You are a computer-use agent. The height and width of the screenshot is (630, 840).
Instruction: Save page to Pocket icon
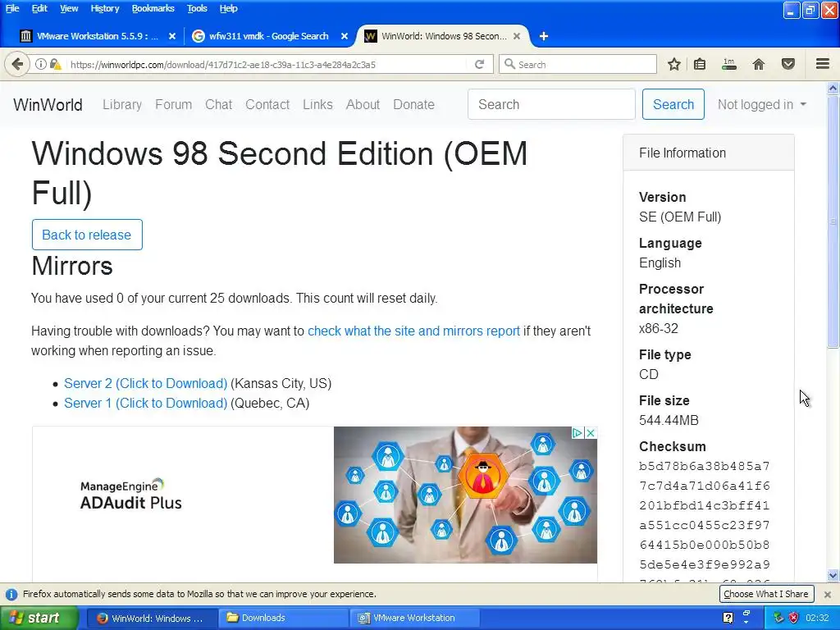[x=788, y=64]
